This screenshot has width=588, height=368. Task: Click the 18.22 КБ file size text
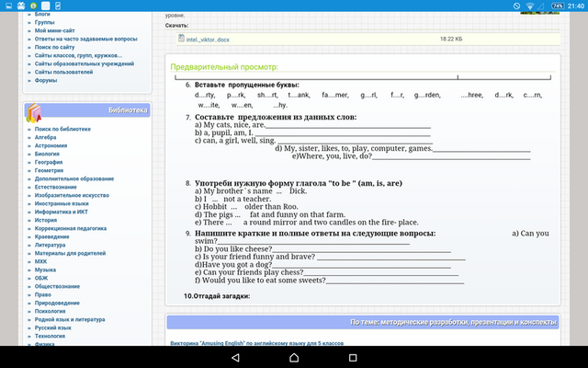(451, 39)
